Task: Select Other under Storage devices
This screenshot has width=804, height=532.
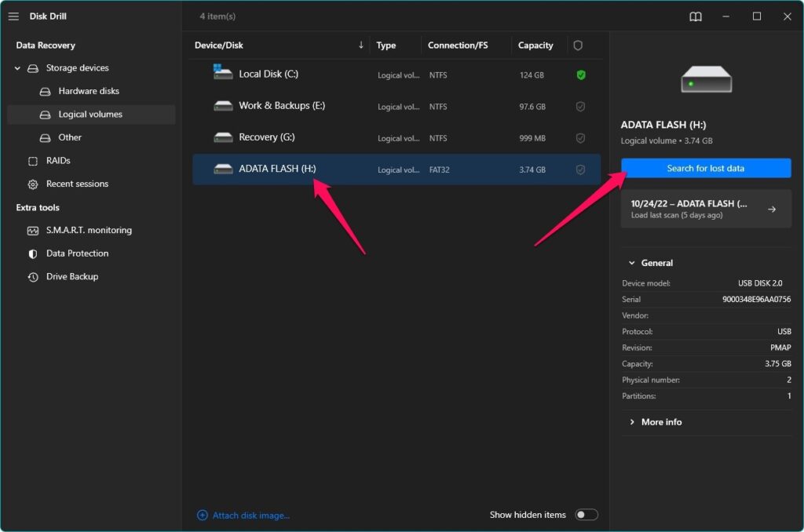Action: [69, 137]
